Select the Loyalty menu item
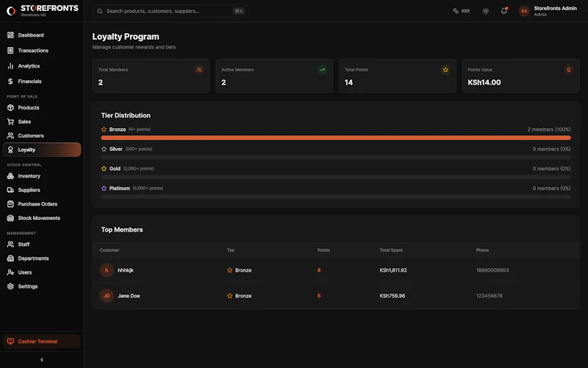The width and height of the screenshot is (588, 368). click(x=42, y=149)
